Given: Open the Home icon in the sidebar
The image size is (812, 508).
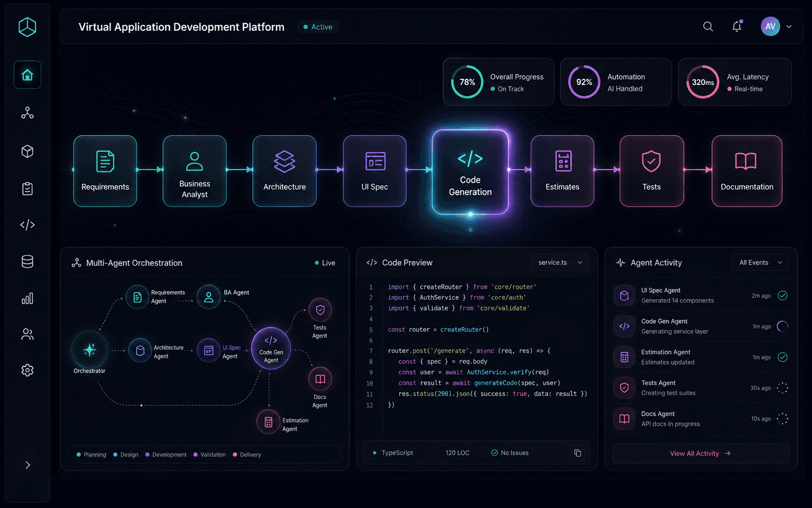Looking at the screenshot, I should click(x=27, y=75).
